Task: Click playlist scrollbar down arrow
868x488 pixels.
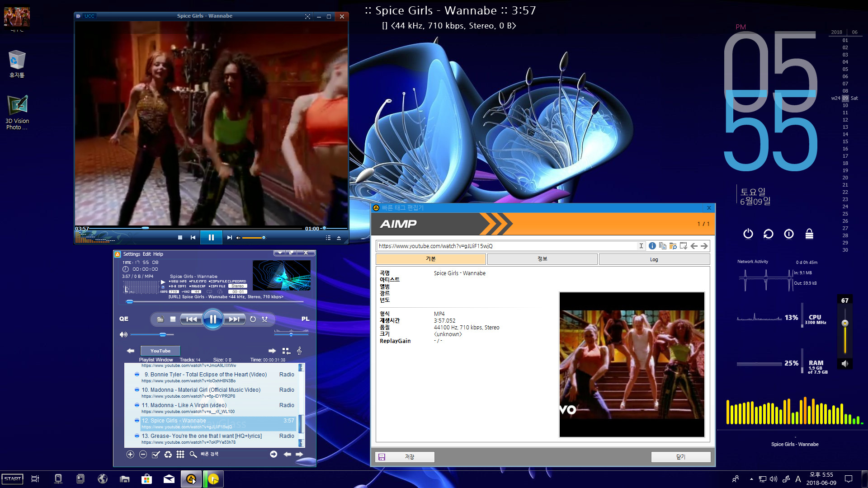Action: point(302,443)
